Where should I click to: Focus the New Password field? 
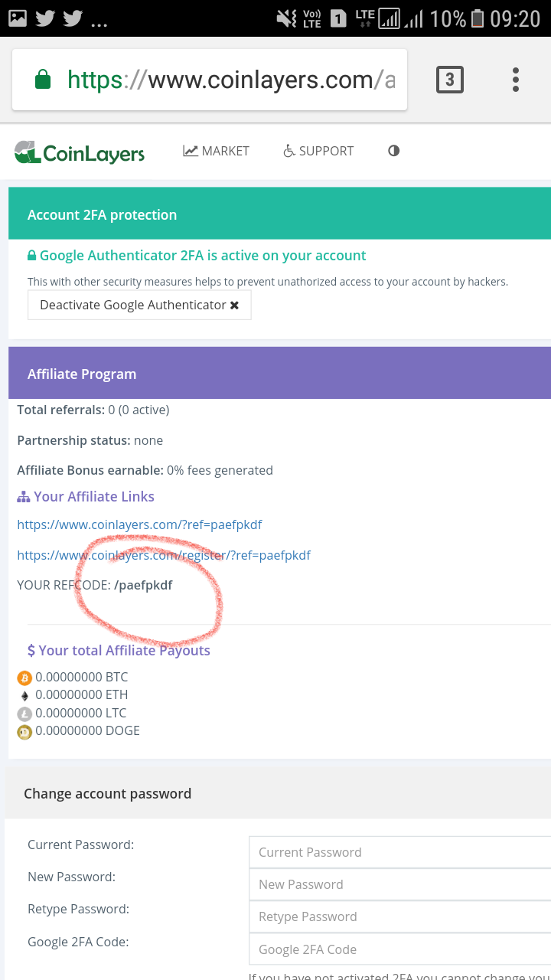399,884
